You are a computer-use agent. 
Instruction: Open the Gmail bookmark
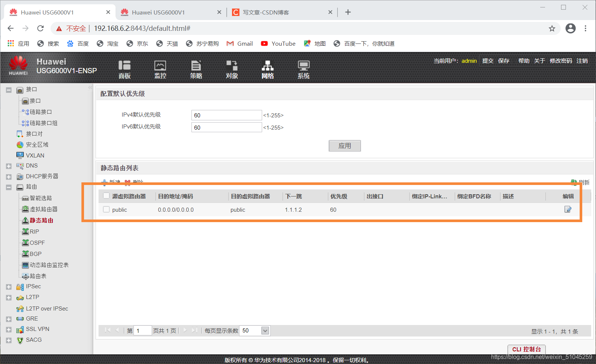coord(240,43)
